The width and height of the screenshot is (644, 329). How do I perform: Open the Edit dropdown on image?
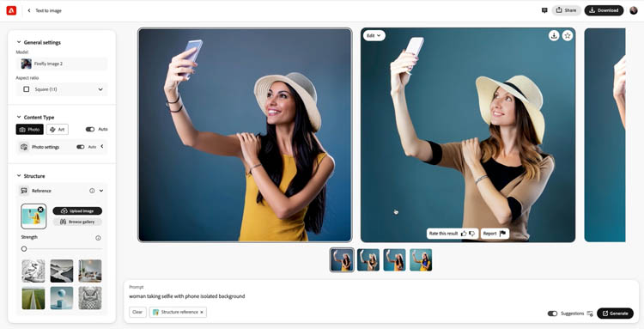click(374, 36)
